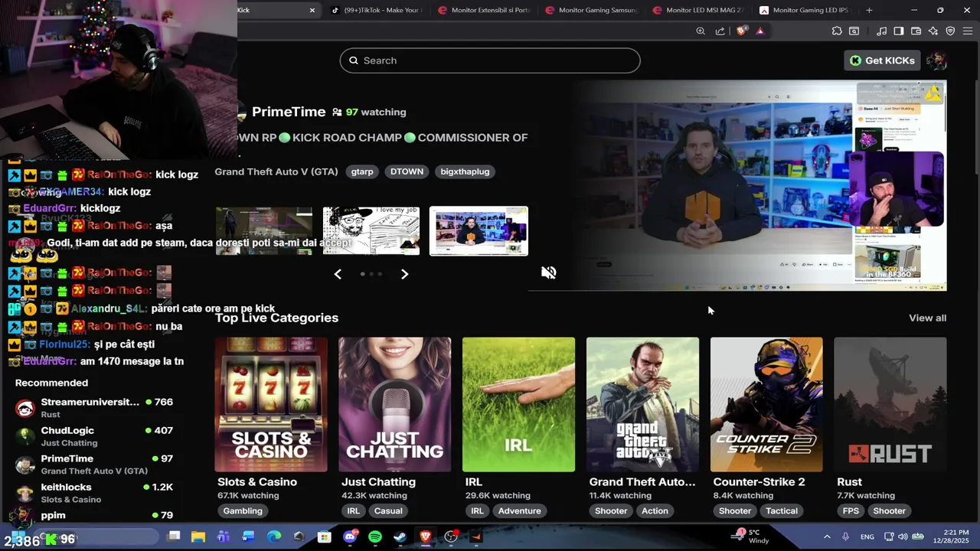Open the Grand Theft Auto V (GTA) category link
Viewport: 980px width, 551px height.
tap(276, 171)
